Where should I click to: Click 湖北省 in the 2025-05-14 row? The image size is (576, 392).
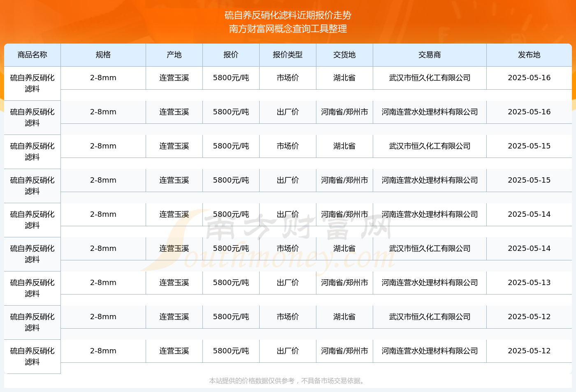click(345, 248)
